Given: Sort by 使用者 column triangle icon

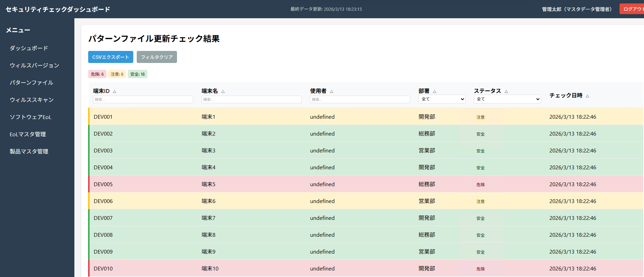Looking at the screenshot, I should 332,92.
